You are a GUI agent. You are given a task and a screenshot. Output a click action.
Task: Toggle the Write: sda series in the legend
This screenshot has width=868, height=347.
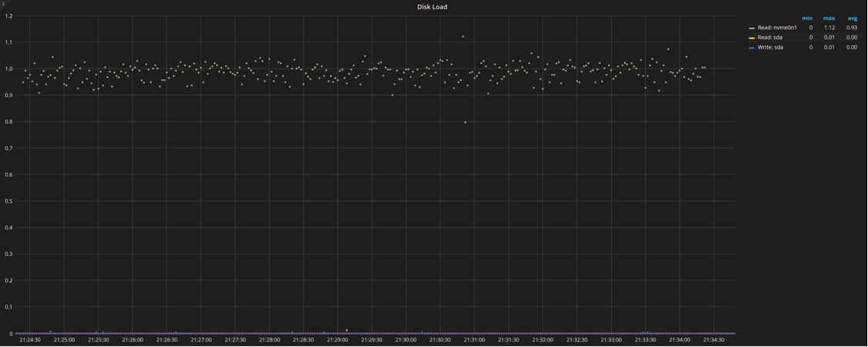(x=770, y=48)
